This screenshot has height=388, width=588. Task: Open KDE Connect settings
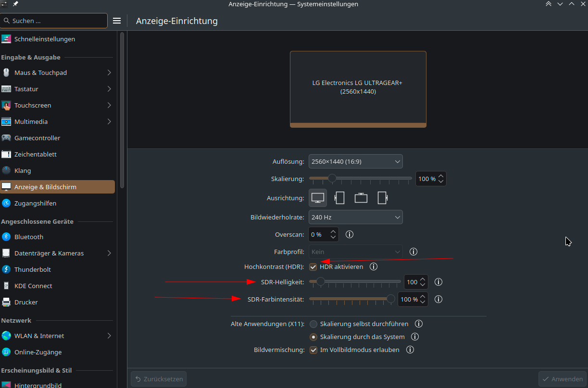[x=58, y=286]
